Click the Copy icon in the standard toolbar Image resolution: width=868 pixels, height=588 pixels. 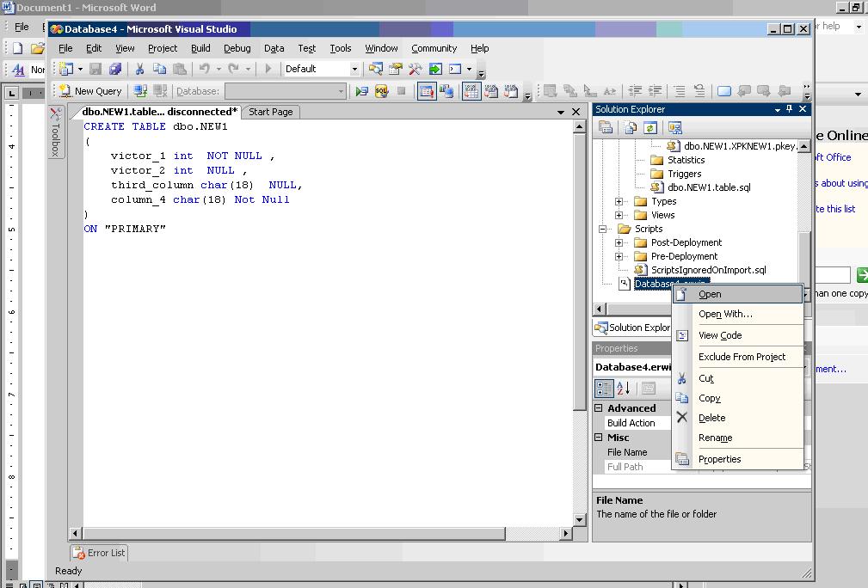(159, 69)
